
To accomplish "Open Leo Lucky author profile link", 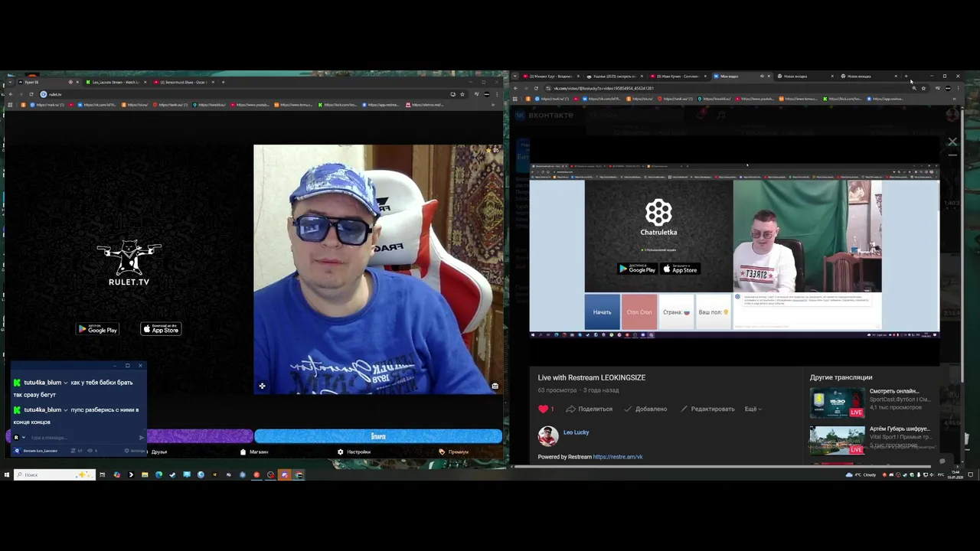I will pyautogui.click(x=576, y=432).
